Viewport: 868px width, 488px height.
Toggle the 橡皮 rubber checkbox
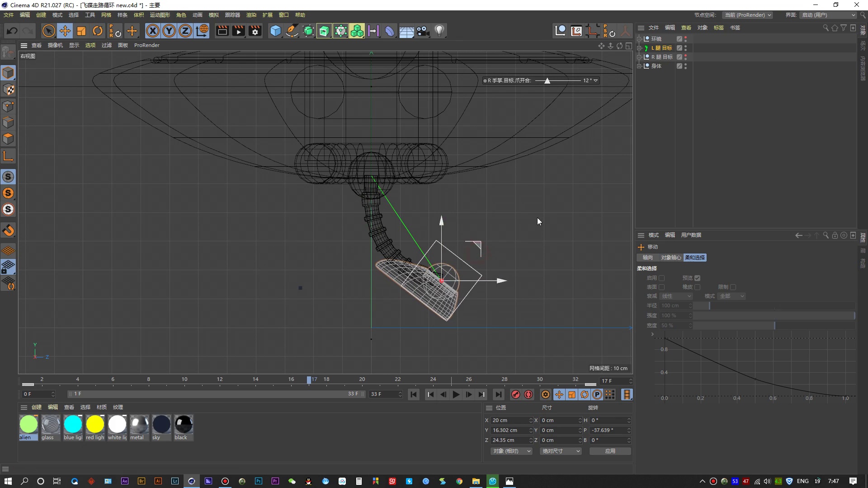pyautogui.click(x=697, y=287)
